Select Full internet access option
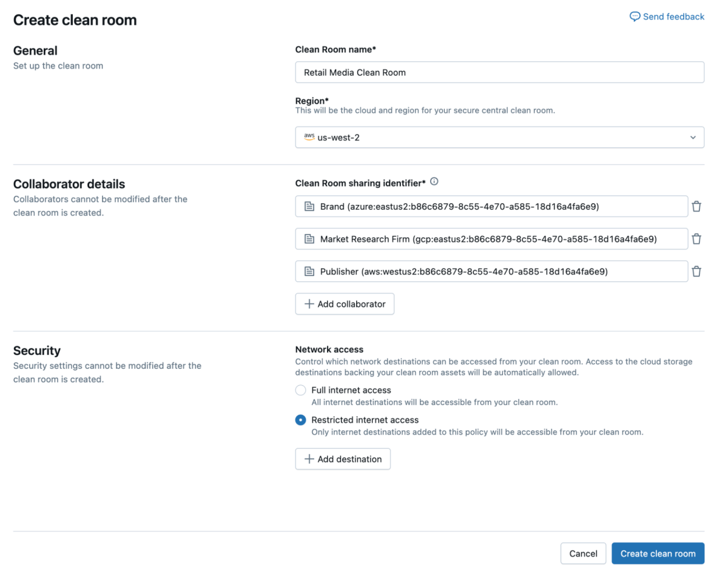The image size is (728, 570). pyautogui.click(x=300, y=391)
